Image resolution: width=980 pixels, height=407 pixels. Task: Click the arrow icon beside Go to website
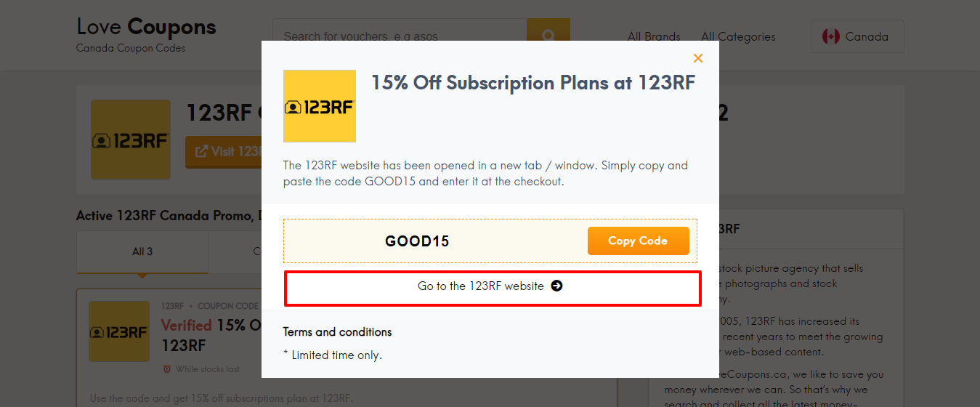[x=556, y=286]
